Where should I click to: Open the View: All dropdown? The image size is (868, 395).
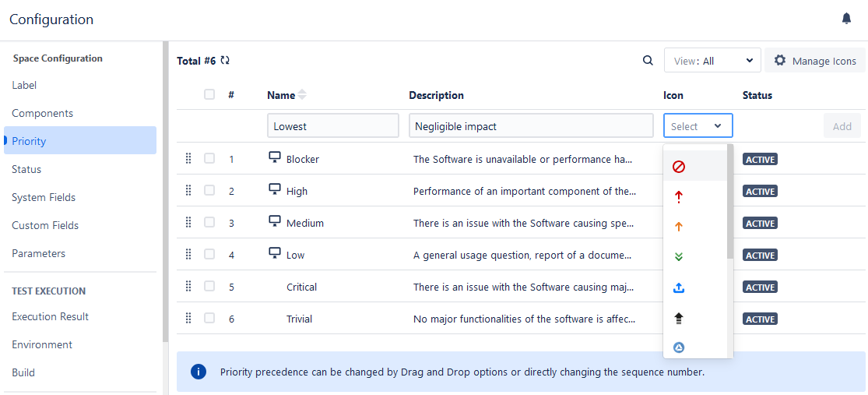(x=712, y=61)
